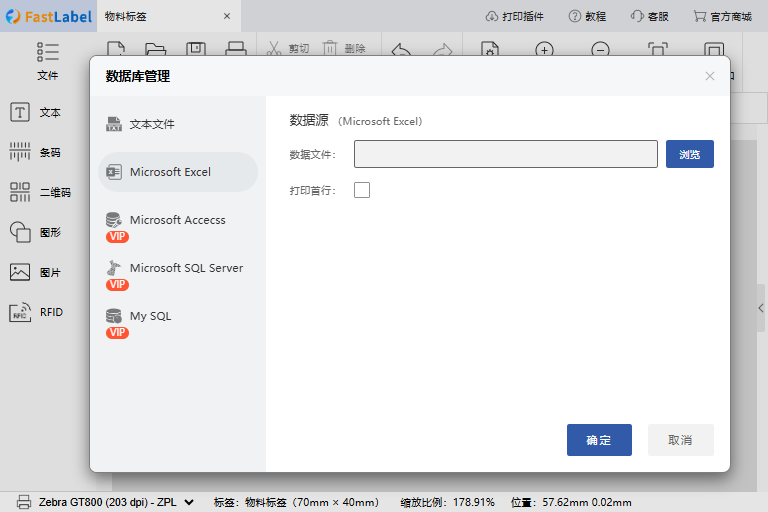
Task: Open the Zebra GT800 printer dropdown
Action: click(116, 502)
